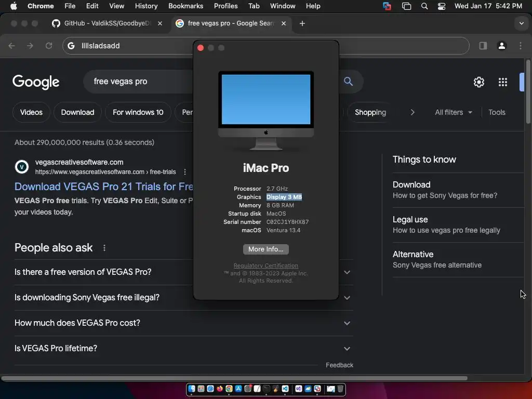The height and width of the screenshot is (399, 532).
Task: Open Stage Manager windows icon in menu bar
Action: point(406,6)
